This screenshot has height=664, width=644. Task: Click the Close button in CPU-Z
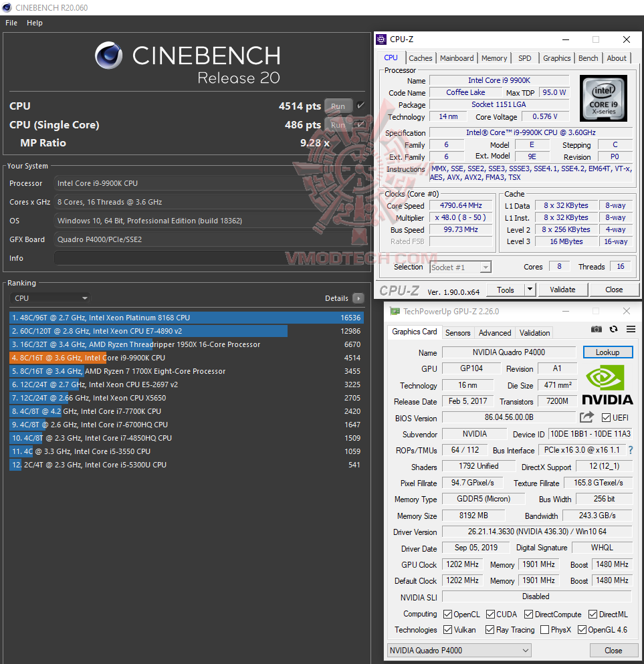click(x=614, y=290)
